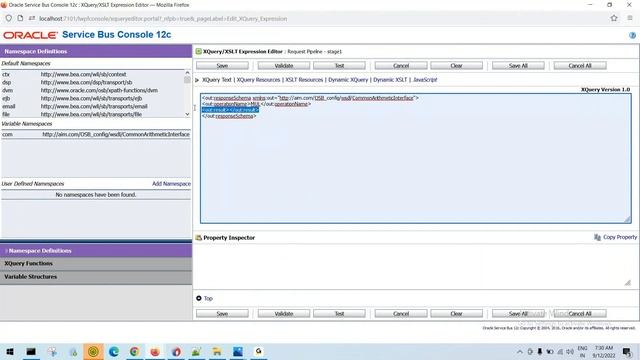Click the Copy Property link
This screenshot has width=640, height=360.
point(620,237)
